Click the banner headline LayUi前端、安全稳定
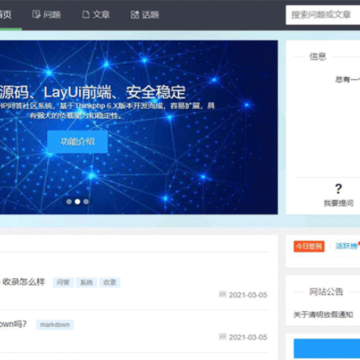Image resolution: width=360 pixels, height=360 pixels. coord(114,92)
